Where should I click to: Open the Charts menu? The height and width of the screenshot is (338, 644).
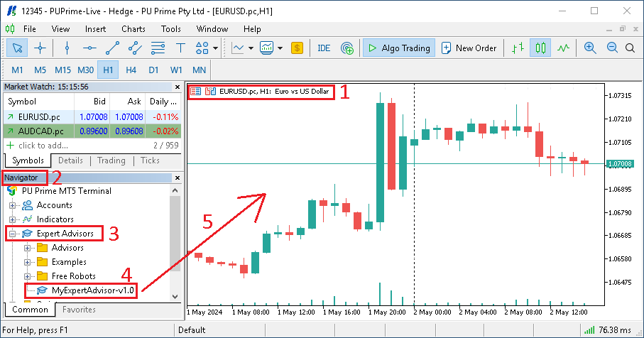coord(133,28)
